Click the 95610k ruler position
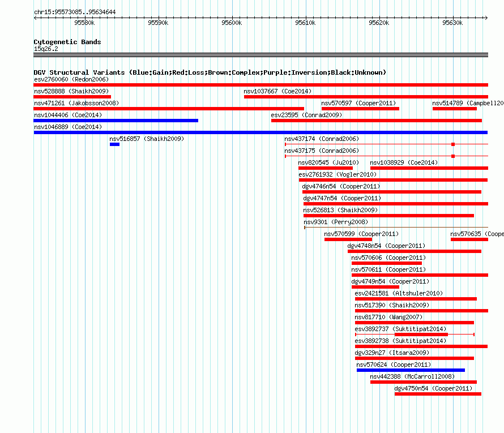Image resolution: width=504 pixels, height=433 pixels. (305, 23)
